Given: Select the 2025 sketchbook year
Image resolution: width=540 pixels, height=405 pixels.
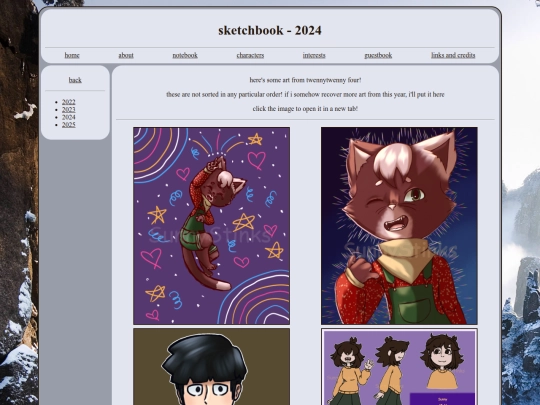Looking at the screenshot, I should coord(69,125).
